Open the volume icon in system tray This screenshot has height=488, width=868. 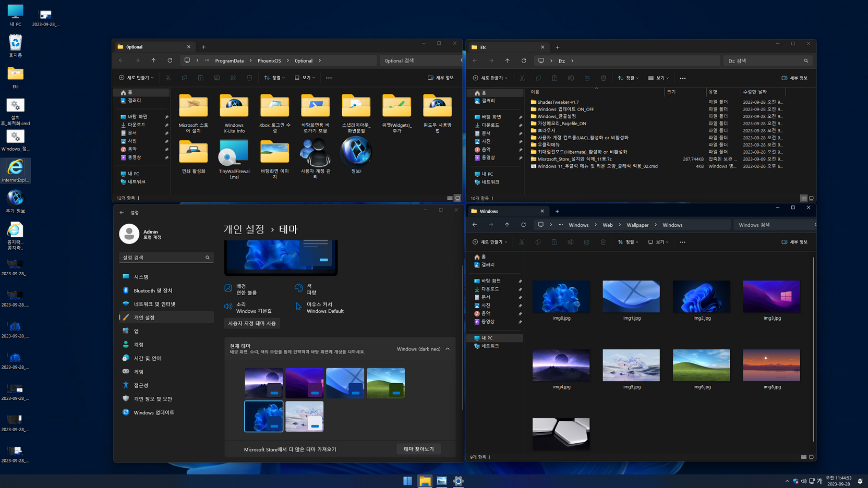(x=803, y=481)
